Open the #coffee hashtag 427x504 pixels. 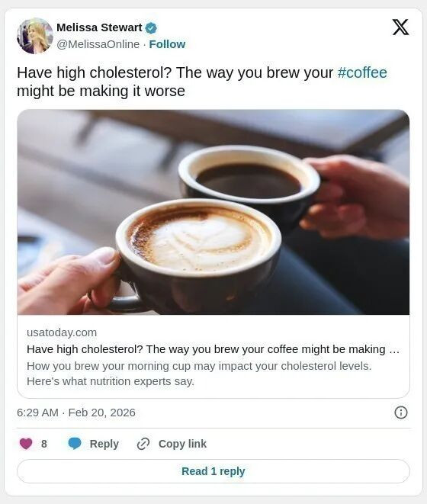coord(362,72)
